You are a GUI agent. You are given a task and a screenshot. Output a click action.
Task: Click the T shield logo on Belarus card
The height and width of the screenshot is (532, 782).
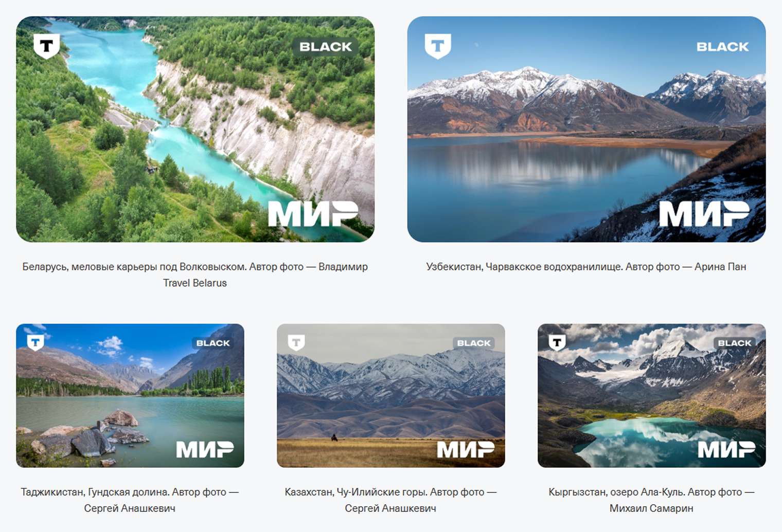point(47,46)
